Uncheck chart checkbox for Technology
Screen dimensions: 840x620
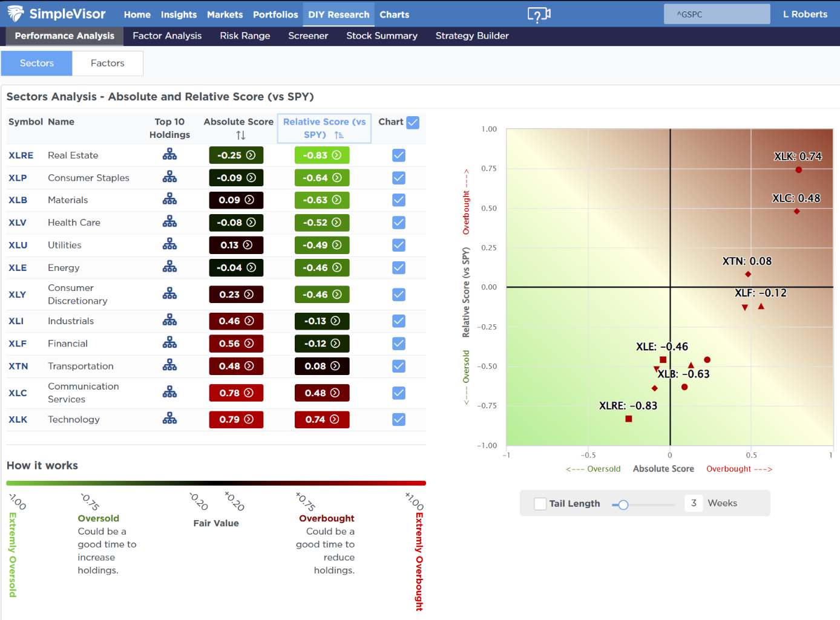(399, 419)
